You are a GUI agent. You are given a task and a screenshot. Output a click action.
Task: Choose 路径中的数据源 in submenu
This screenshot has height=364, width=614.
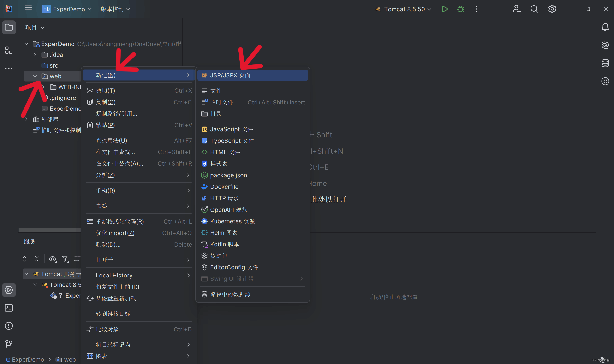pos(252,294)
